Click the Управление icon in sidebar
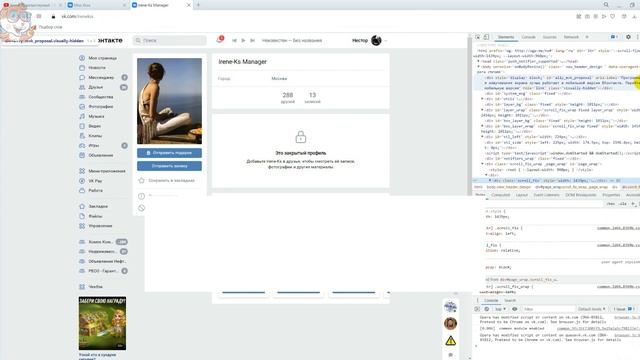640x360 pixels. tap(82, 226)
